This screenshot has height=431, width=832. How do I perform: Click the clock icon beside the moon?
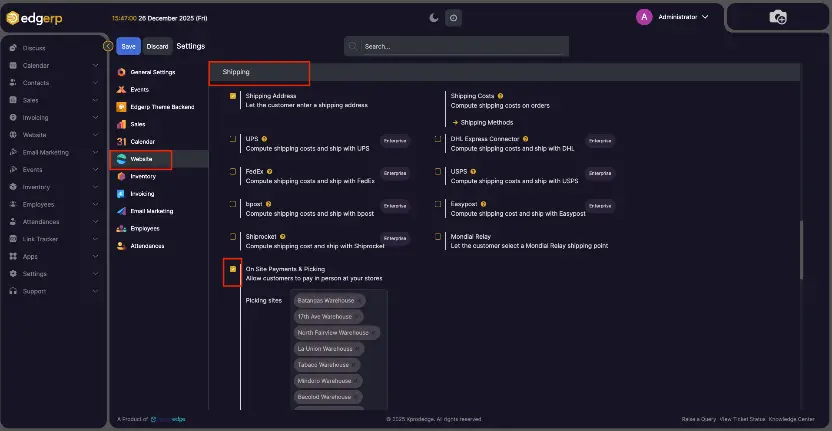[453, 17]
